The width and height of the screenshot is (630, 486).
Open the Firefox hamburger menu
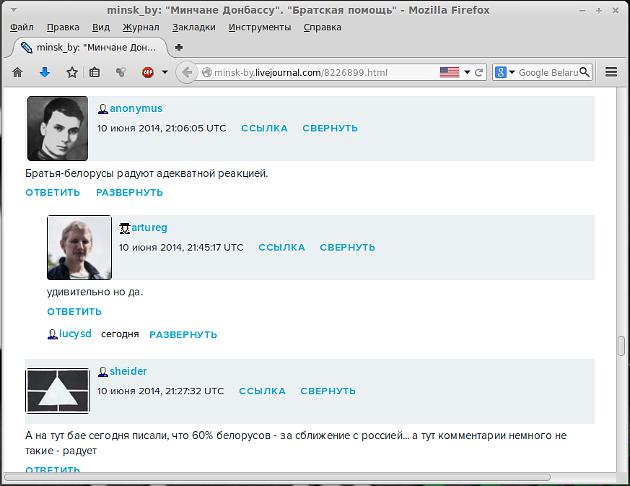(x=612, y=72)
